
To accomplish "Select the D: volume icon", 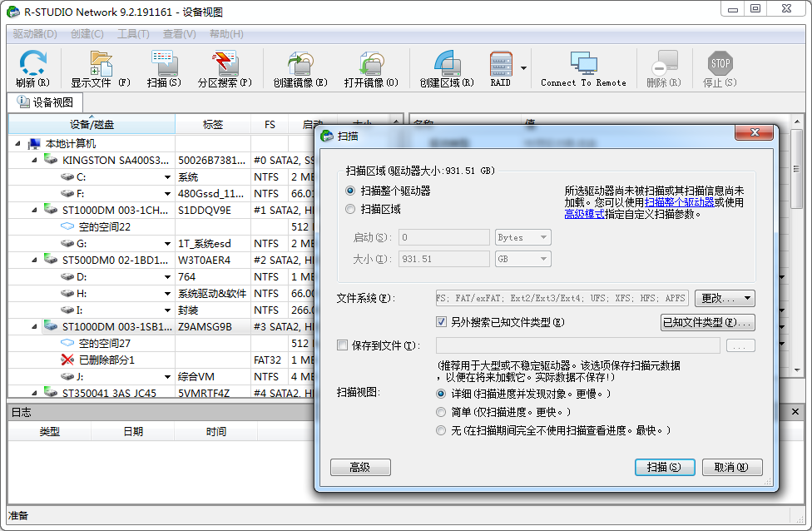I will (67, 276).
